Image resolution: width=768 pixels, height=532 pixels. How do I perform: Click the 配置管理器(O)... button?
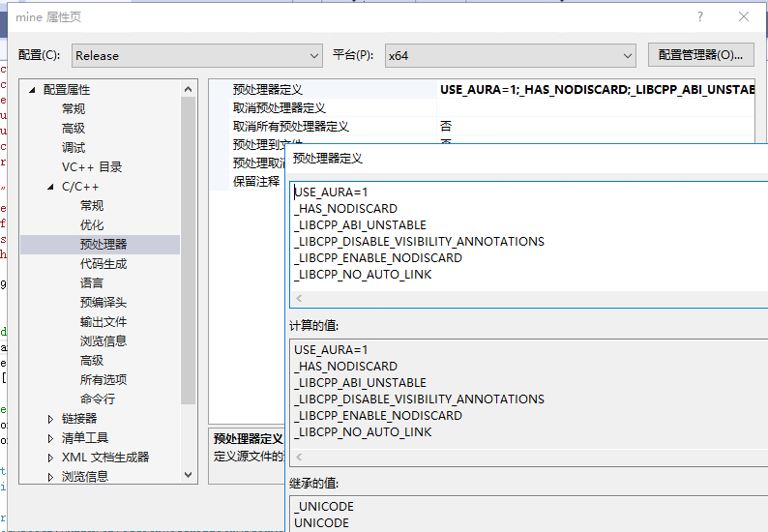(x=700, y=55)
